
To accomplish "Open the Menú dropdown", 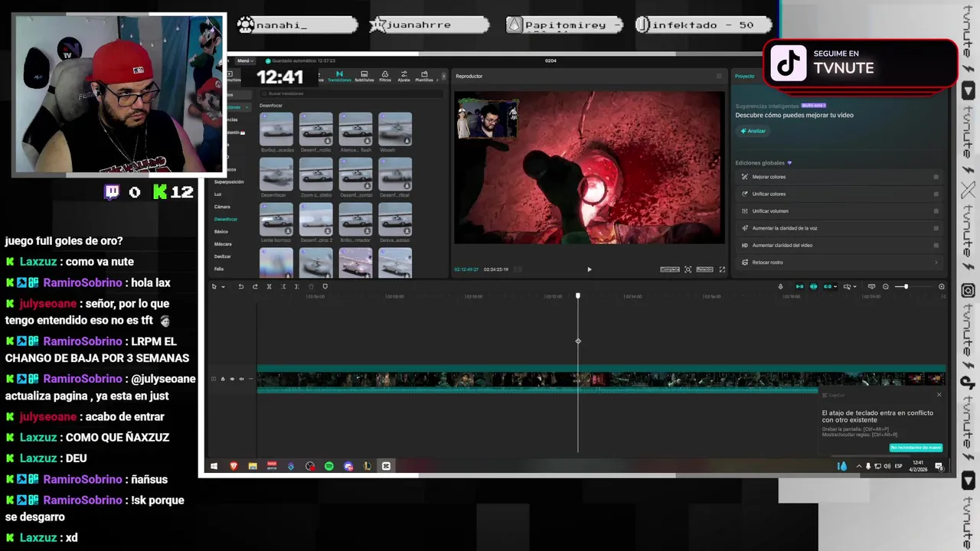I will (x=245, y=60).
